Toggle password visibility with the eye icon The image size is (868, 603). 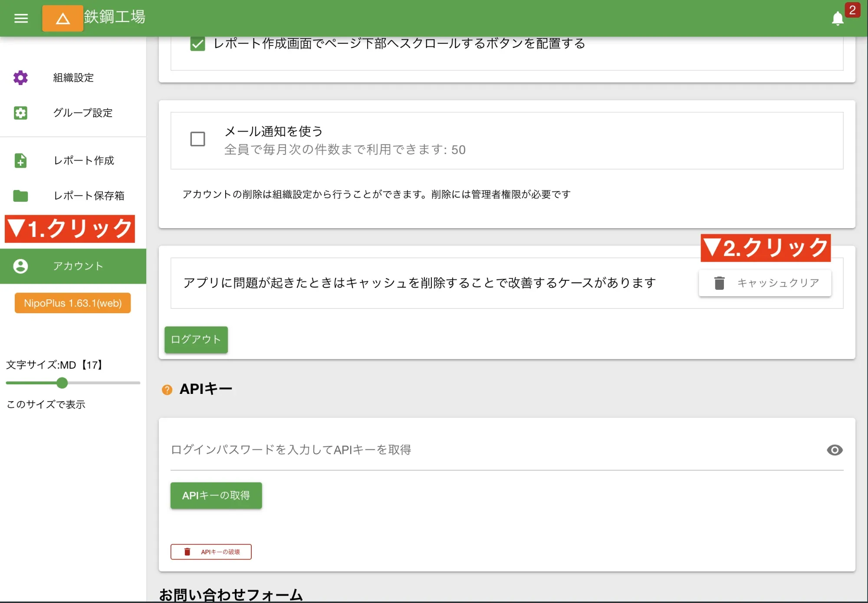[835, 450]
